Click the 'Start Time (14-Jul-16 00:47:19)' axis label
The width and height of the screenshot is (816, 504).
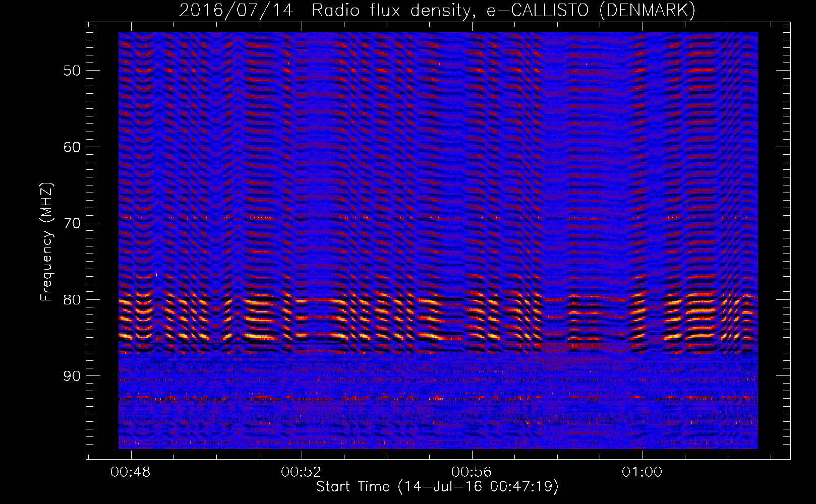pos(437,487)
